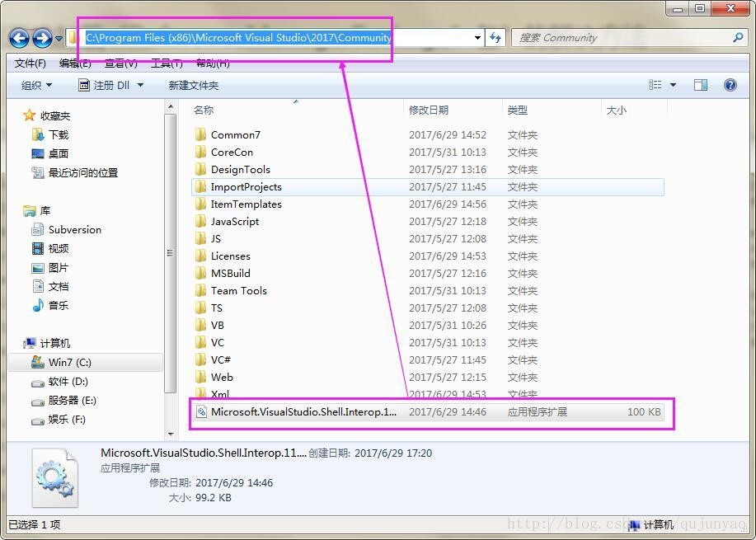Select the VC# folder icon
Viewport: 756px width, 540px height.
point(200,360)
